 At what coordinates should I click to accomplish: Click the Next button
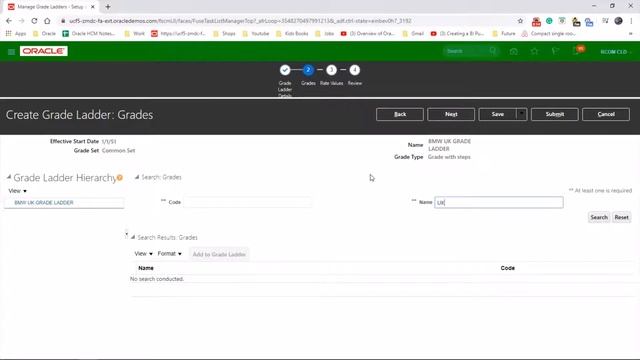coord(451,114)
